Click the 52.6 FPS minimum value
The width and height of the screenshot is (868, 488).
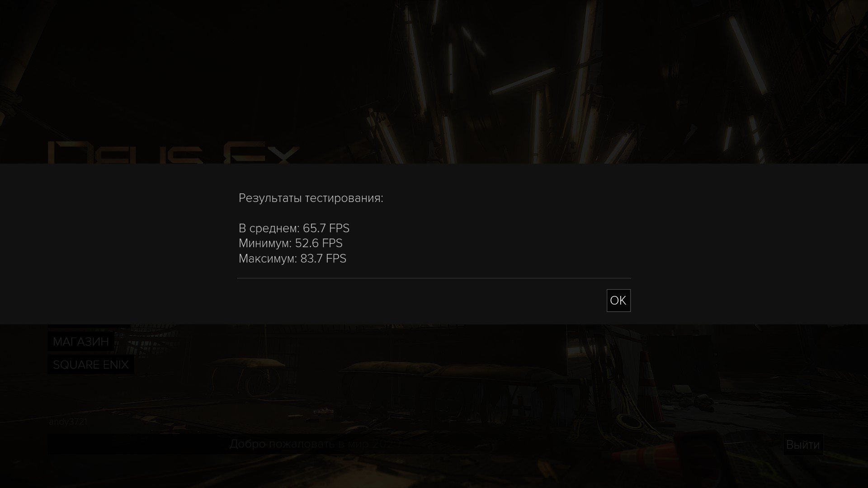(x=319, y=243)
